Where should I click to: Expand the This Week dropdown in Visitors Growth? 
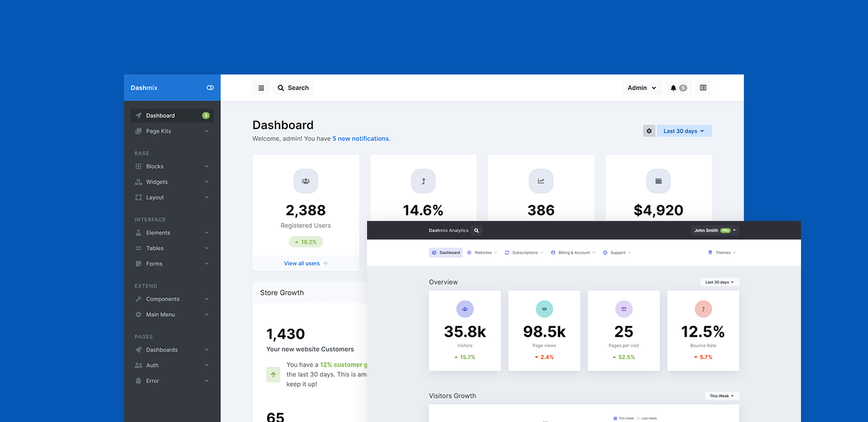click(x=722, y=396)
